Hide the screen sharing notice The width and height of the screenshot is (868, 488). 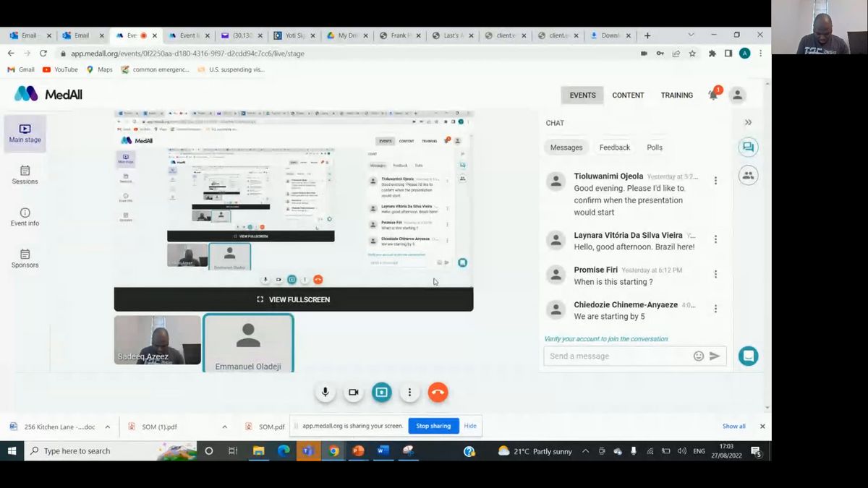(x=470, y=426)
